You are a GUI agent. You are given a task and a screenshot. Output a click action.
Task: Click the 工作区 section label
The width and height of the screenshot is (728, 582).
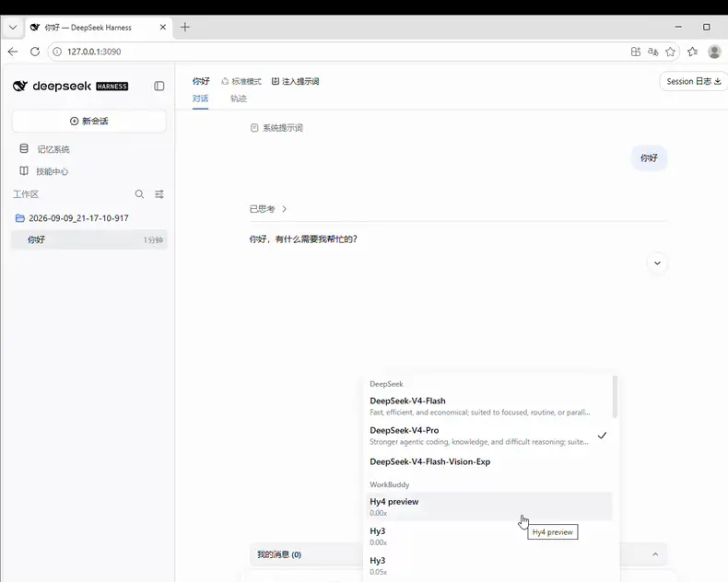click(26, 194)
